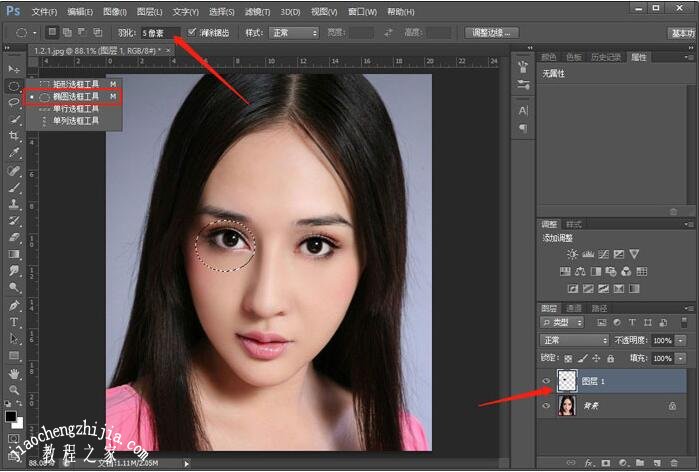This screenshot has height=472, width=699.
Task: Select the Crop tool
Action: [x=14, y=136]
